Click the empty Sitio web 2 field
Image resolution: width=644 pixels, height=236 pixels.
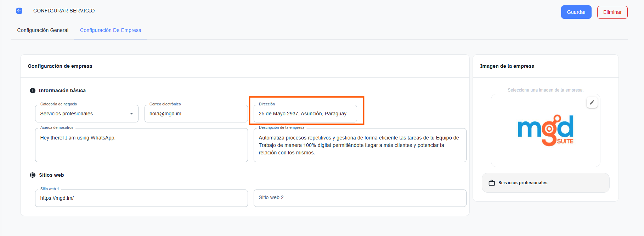tap(360, 198)
